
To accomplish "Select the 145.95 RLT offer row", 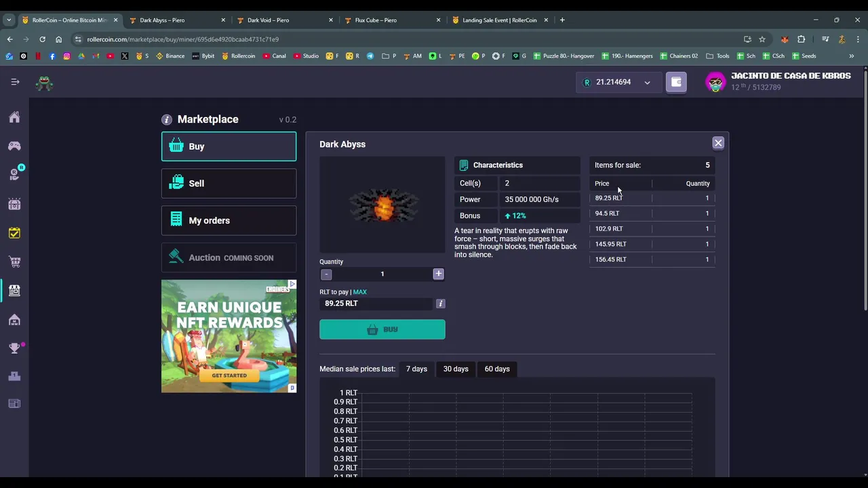I will 652,244.
